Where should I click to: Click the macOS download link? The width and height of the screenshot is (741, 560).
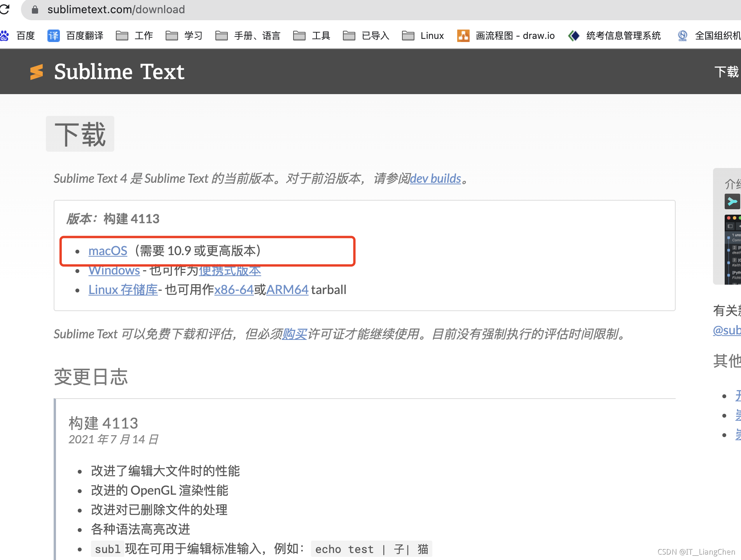108,251
